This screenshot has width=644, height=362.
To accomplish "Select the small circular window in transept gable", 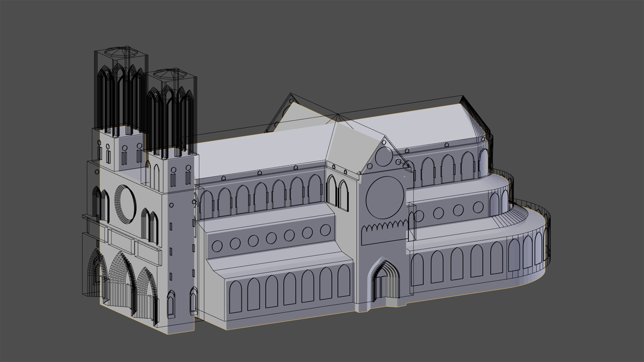I will [x=384, y=156].
